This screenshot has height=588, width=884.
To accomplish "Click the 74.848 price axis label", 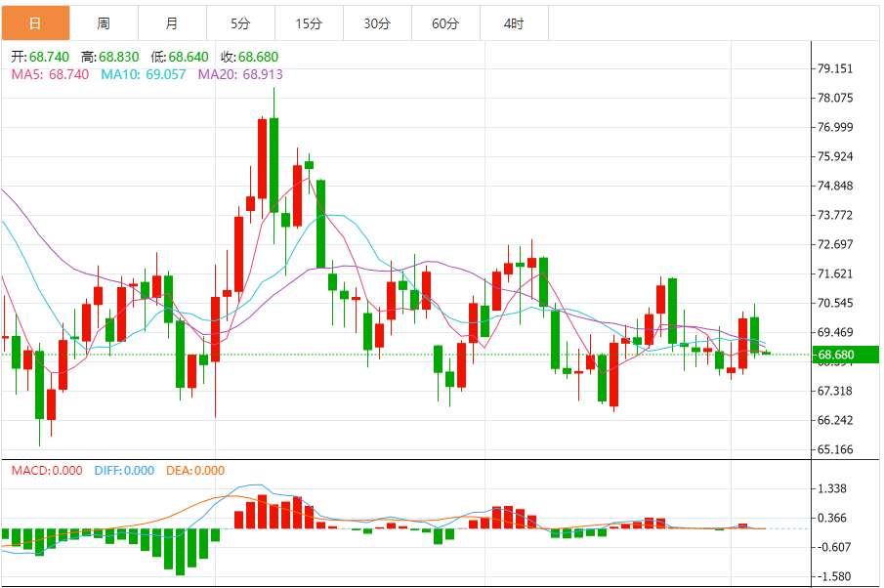I will [x=835, y=186].
